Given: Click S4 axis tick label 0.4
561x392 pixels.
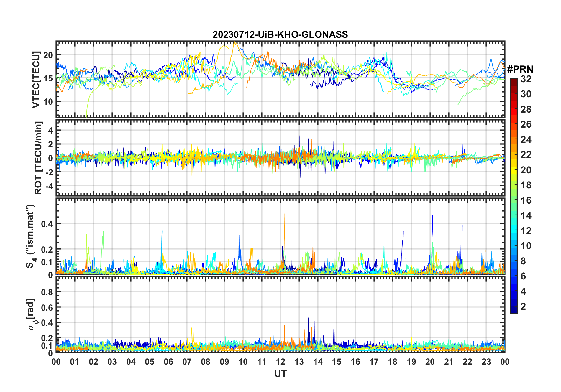Looking at the screenshot, I should pyautogui.click(x=47, y=224).
